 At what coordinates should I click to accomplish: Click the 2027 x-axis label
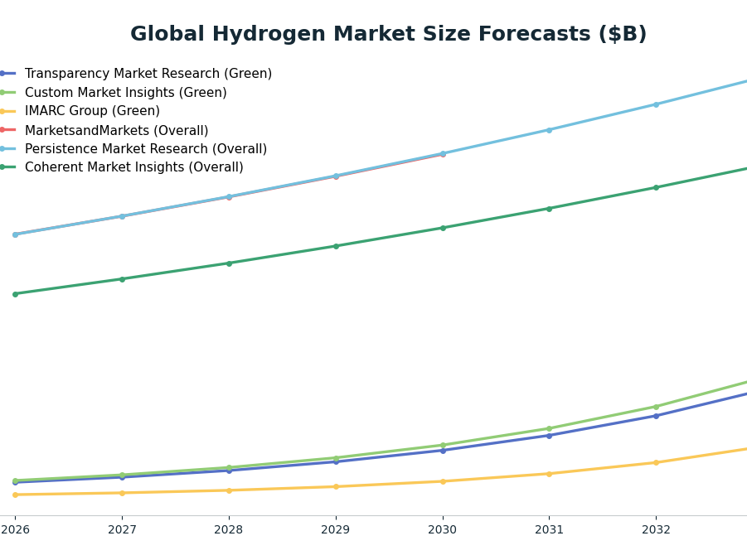[x=122, y=529]
